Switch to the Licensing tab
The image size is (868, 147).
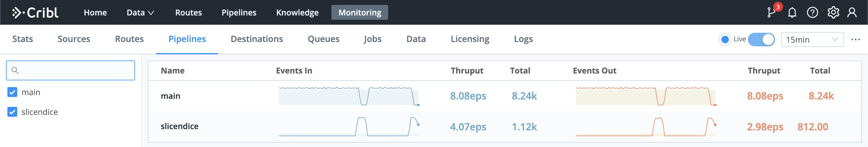point(470,39)
